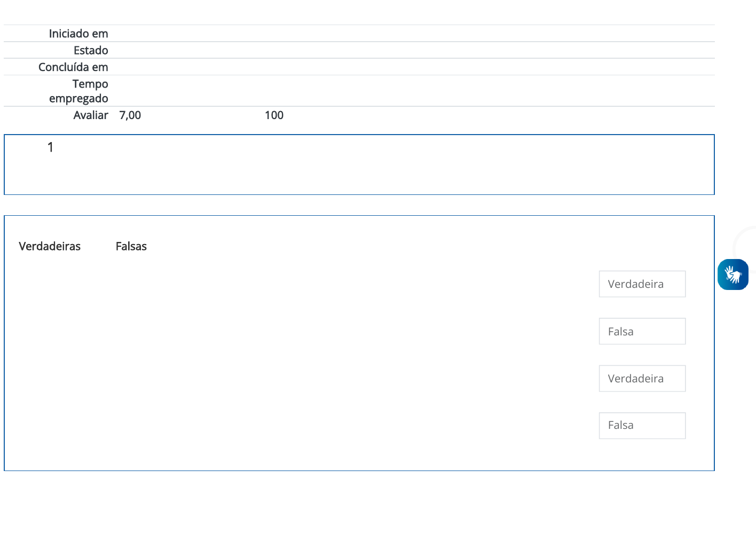Click the word Falsas in the question
756x533 pixels.
pos(131,246)
